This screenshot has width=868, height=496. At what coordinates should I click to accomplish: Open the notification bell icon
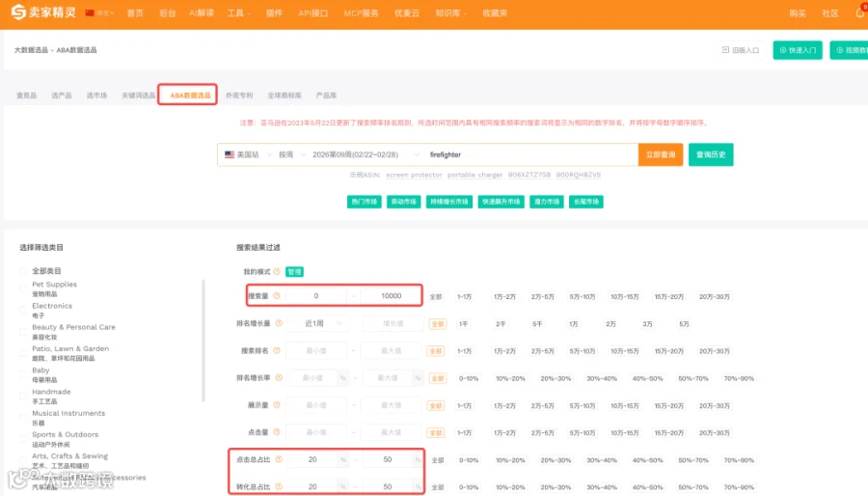(x=860, y=13)
